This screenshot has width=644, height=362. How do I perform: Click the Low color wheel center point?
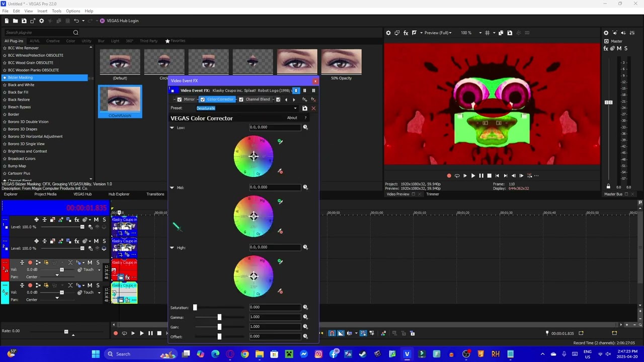pyautogui.click(x=254, y=156)
